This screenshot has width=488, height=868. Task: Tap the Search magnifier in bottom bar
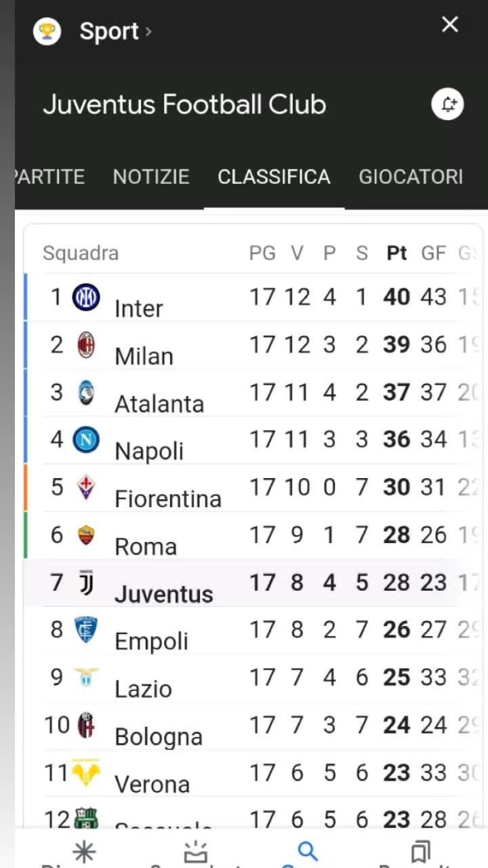308,850
